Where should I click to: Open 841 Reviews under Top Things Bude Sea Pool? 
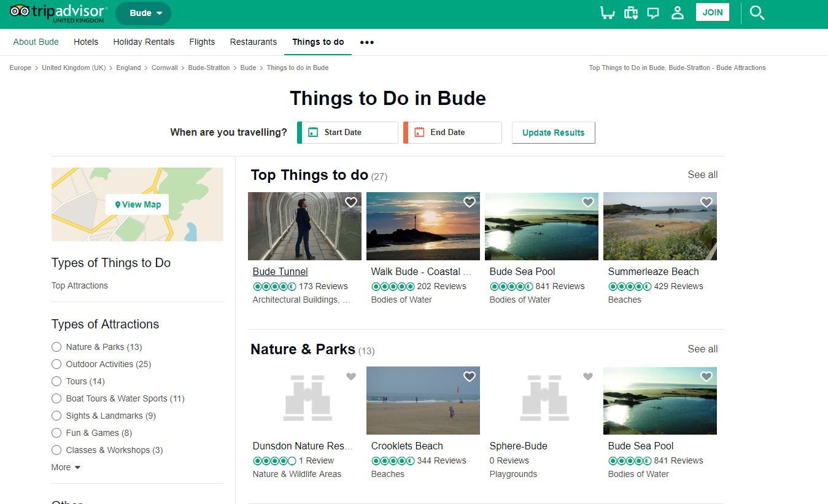pos(560,286)
